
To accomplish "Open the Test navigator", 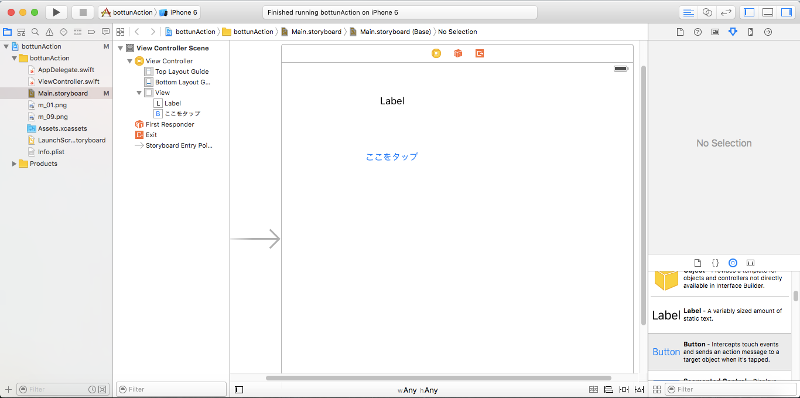I will [x=64, y=32].
